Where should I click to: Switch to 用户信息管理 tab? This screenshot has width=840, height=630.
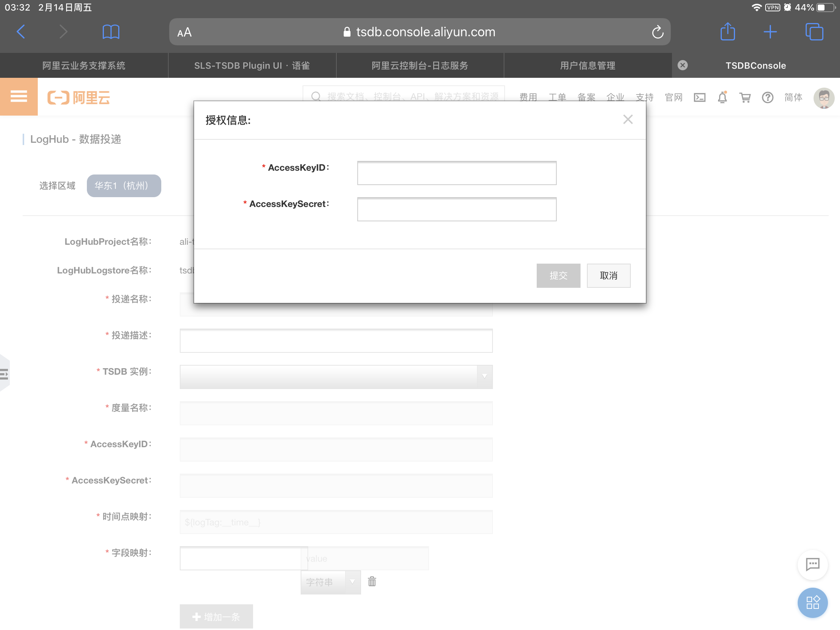pos(588,65)
